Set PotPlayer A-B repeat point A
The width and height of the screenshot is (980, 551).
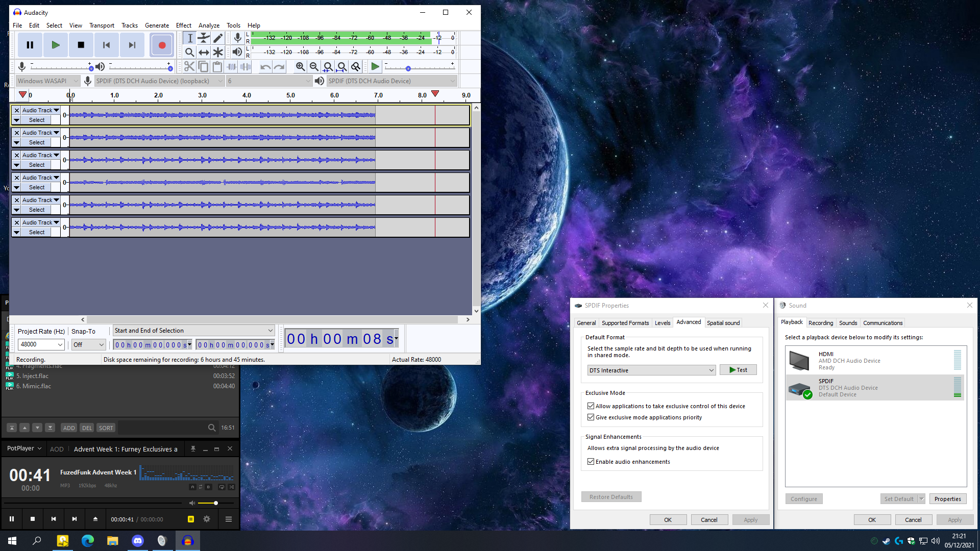click(x=192, y=487)
